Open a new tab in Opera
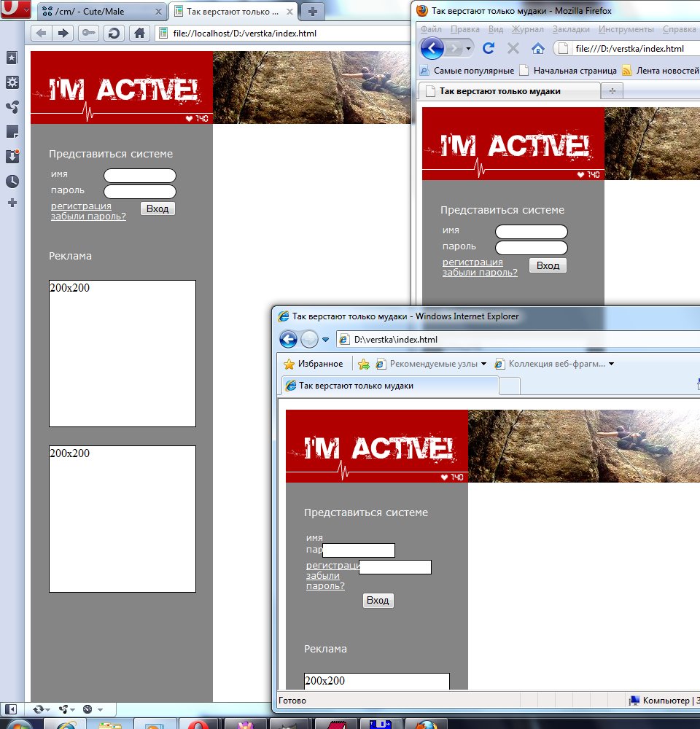 313,12
